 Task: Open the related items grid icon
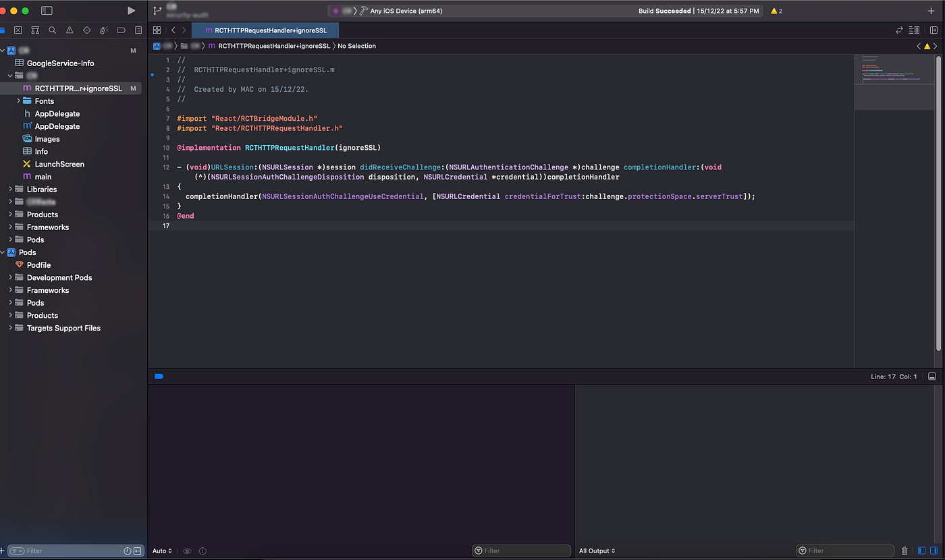(157, 30)
